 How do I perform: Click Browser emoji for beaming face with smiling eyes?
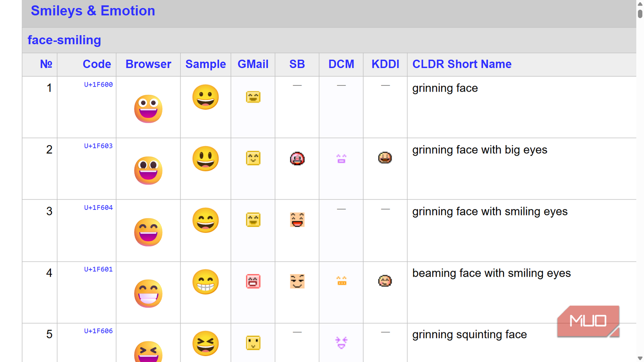pyautogui.click(x=148, y=294)
